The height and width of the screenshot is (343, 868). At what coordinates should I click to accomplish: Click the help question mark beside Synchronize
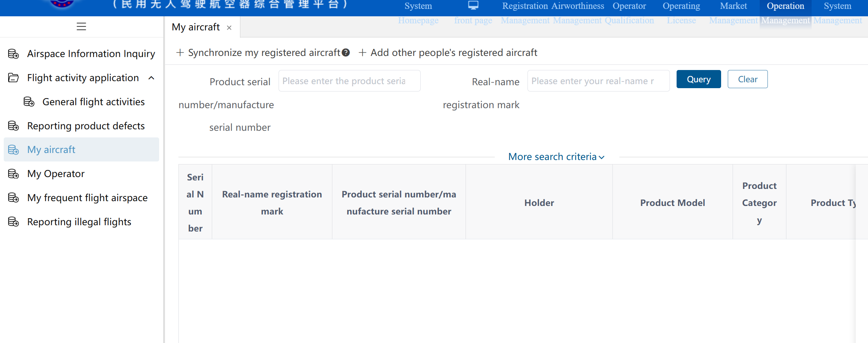click(346, 53)
